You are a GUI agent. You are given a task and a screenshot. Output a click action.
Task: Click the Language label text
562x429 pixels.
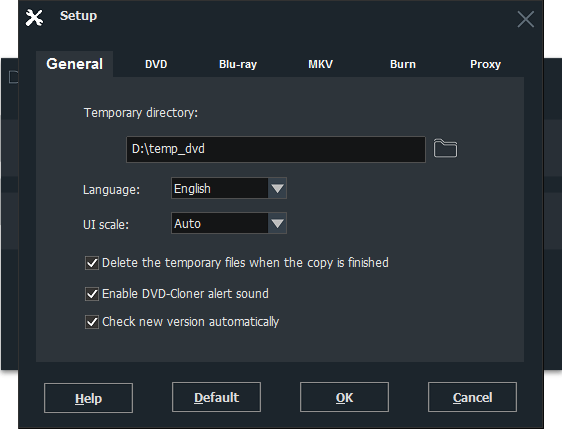tap(111, 189)
